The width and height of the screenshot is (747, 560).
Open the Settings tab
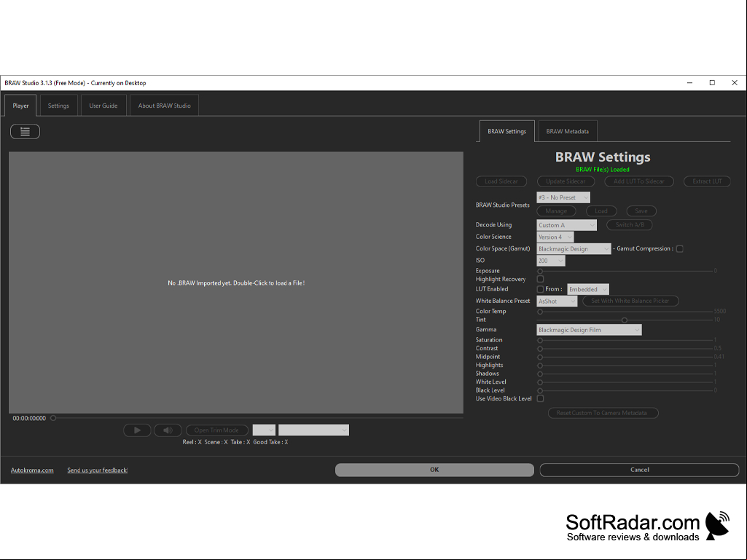[x=58, y=106]
